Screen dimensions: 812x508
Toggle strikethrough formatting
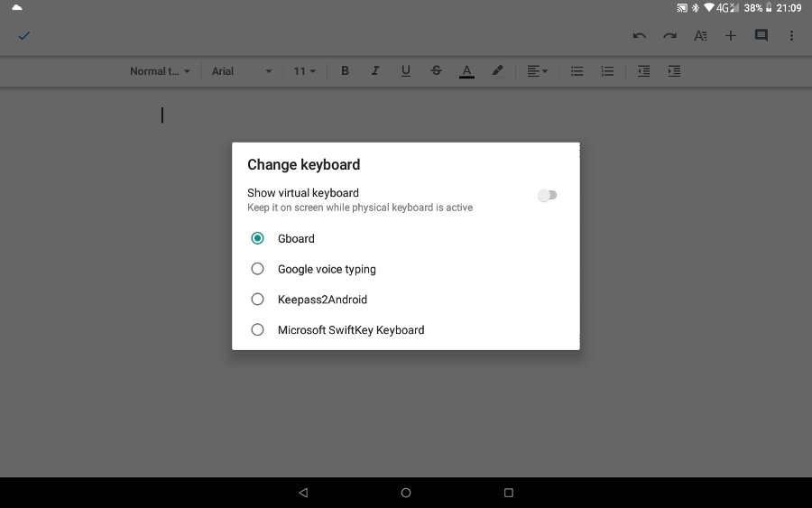click(436, 71)
